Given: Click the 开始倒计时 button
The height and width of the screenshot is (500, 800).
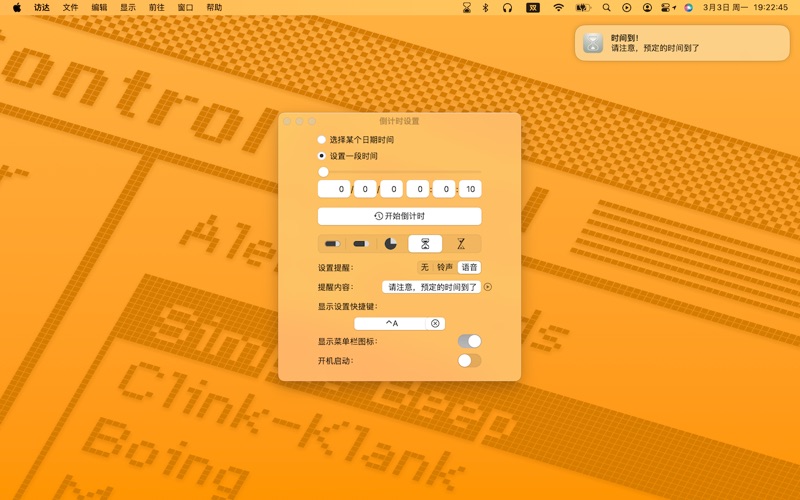Looking at the screenshot, I should click(x=400, y=216).
